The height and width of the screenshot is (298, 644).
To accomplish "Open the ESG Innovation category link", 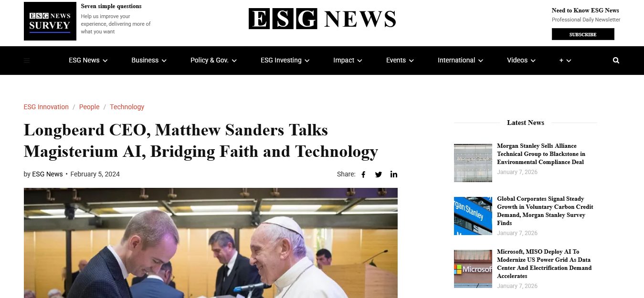I will (46, 107).
